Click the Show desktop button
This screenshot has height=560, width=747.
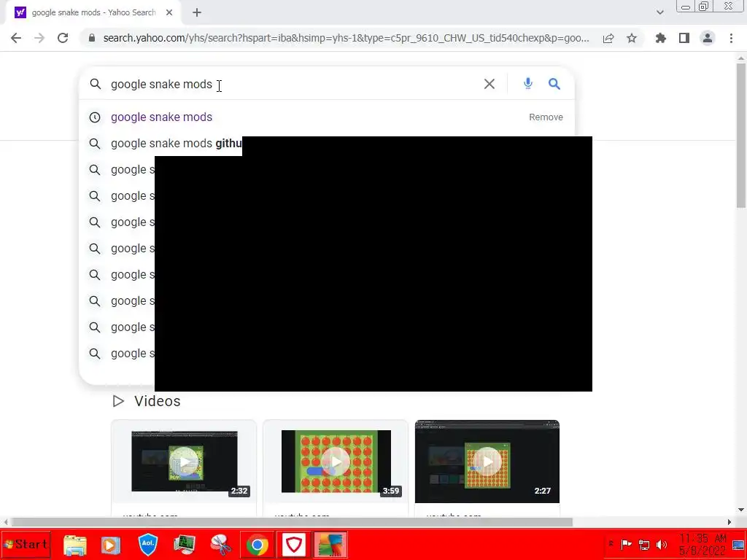coord(739,544)
